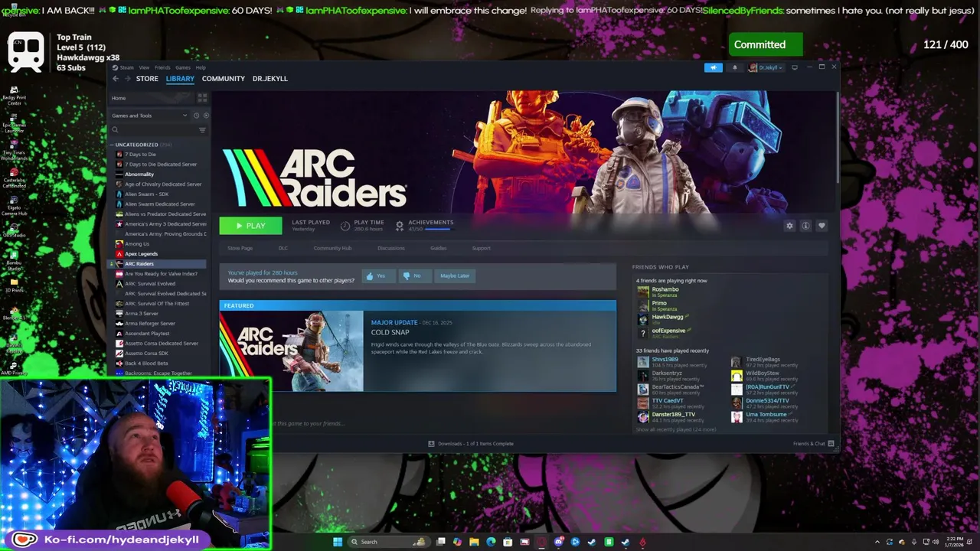
Task: Open Dr.Jekyll account dropdown
Action: [767, 67]
